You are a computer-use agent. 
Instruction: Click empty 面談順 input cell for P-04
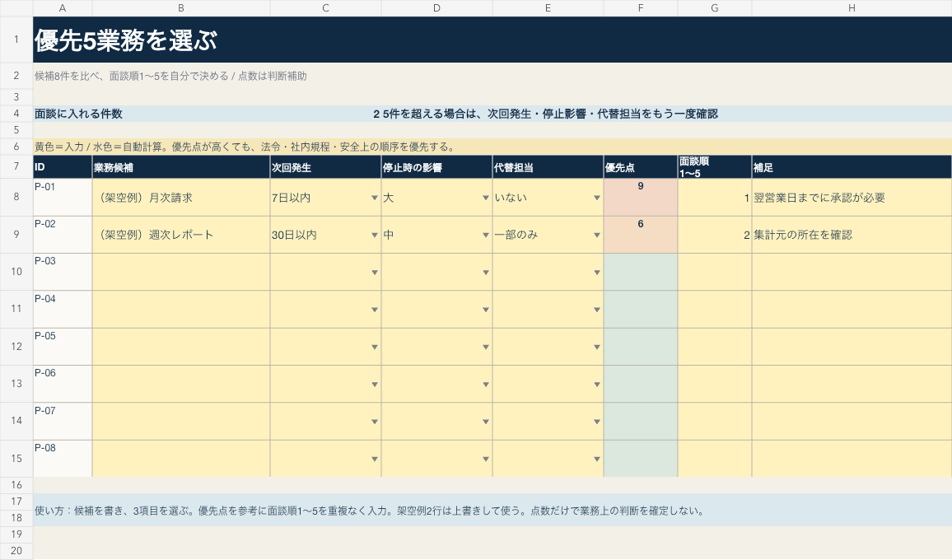715,309
